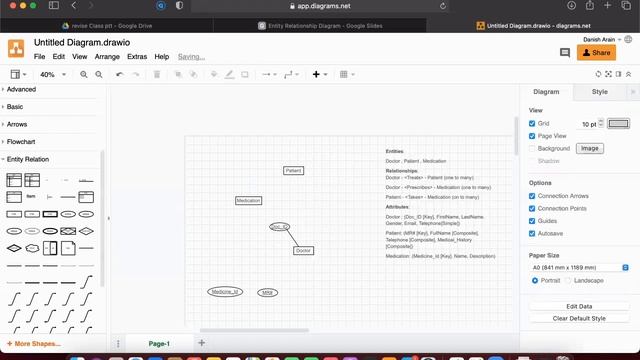This screenshot has width=640, height=360.
Task: Disable the Connection Arrows checkbox
Action: click(532, 196)
